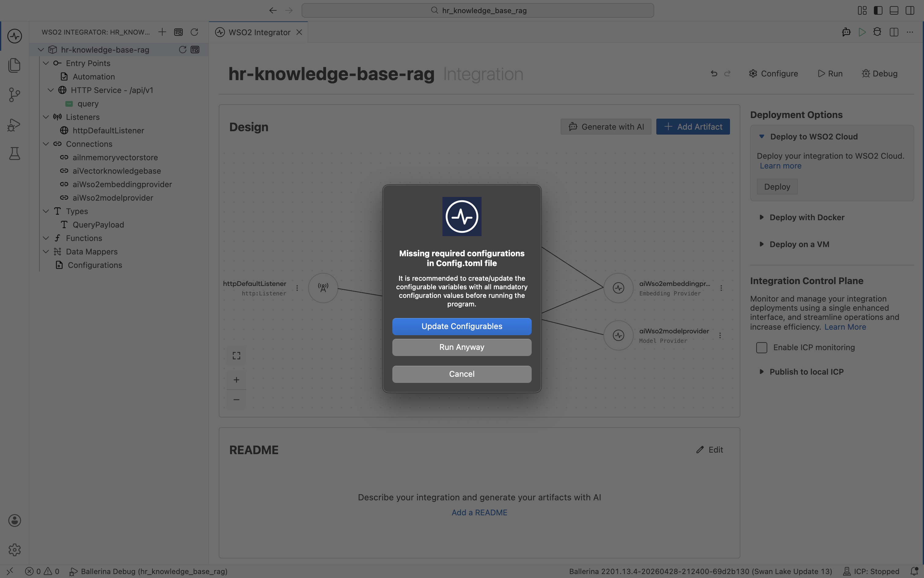Image resolution: width=924 pixels, height=578 pixels.
Task: Click the ICP: Stopped status entry
Action: [871, 571]
